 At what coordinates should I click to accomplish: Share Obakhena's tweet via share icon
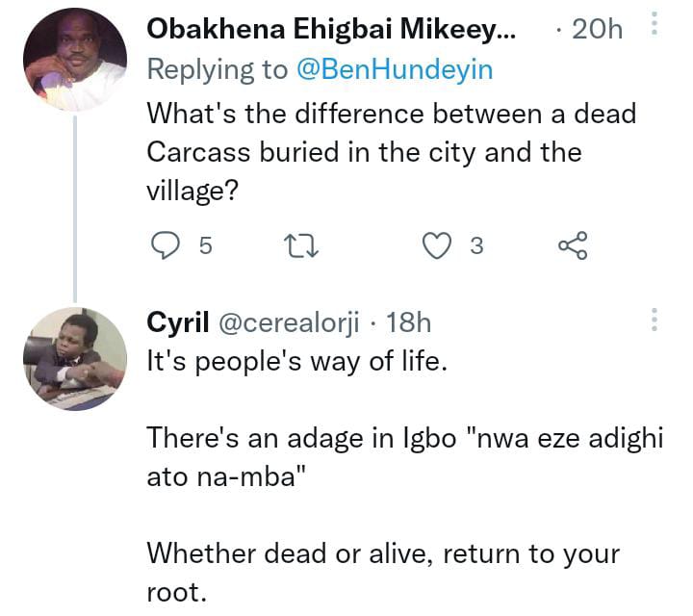pos(573,246)
